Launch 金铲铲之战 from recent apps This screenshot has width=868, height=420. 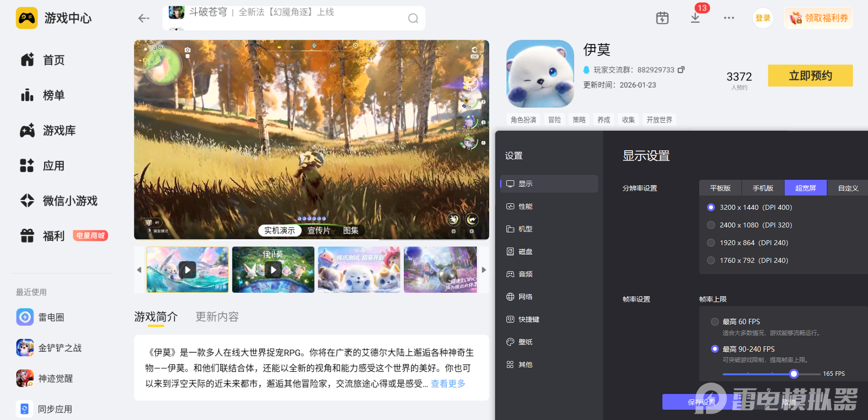49,348
